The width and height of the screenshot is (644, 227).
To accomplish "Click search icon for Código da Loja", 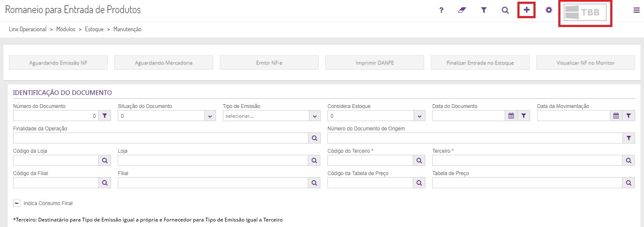I will (105, 161).
